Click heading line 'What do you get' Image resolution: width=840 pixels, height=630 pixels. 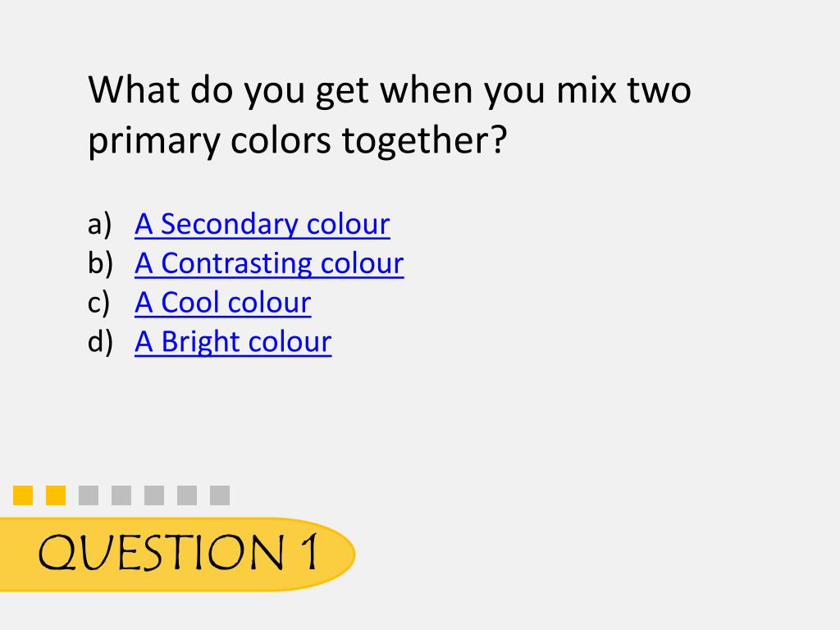tap(228, 91)
